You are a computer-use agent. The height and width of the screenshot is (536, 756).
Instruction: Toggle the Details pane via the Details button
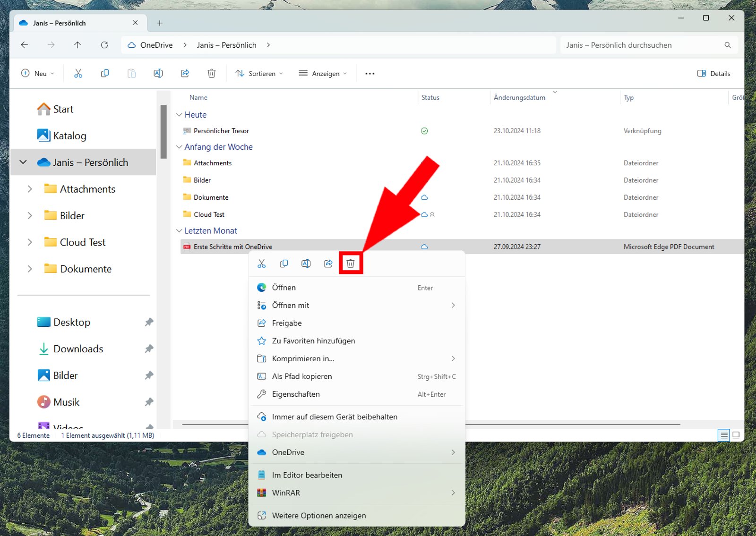713,73
